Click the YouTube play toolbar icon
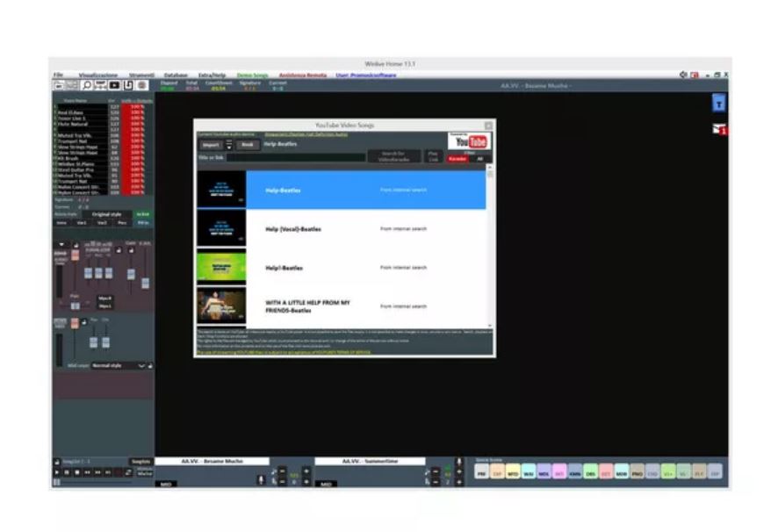This screenshot has width=778, height=532. [x=115, y=85]
